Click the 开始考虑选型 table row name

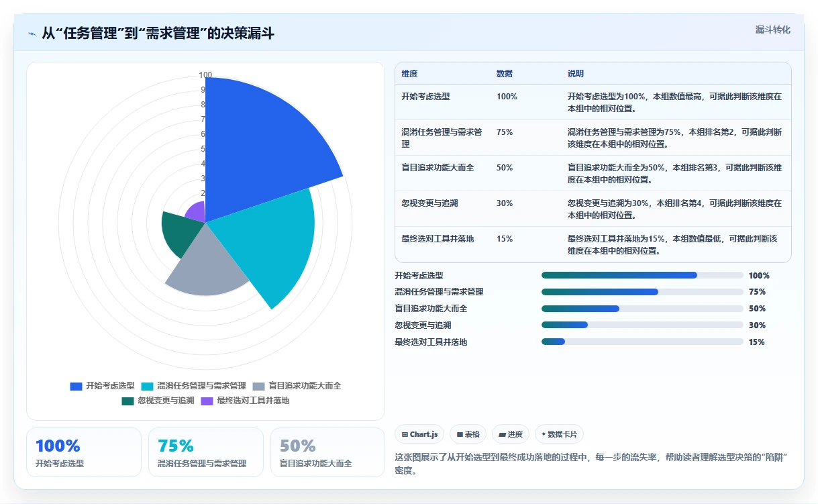(425, 97)
